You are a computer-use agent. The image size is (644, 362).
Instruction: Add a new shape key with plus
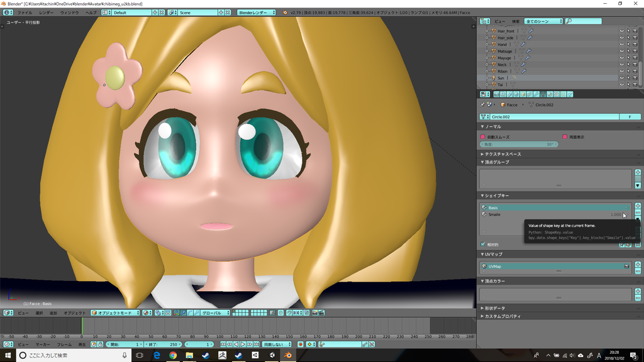tap(638, 206)
